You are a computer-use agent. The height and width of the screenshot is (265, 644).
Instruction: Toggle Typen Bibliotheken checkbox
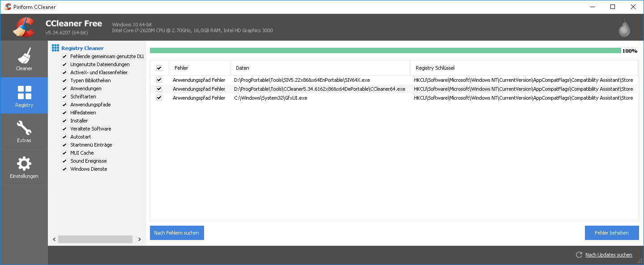[x=64, y=81]
